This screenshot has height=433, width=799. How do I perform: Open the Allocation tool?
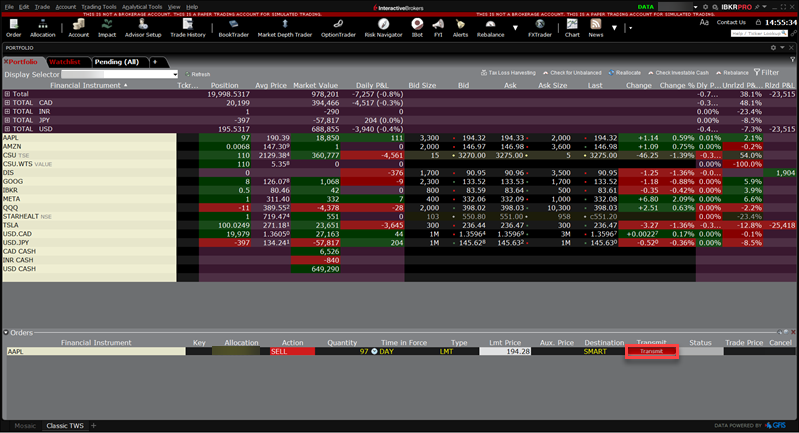(x=42, y=28)
